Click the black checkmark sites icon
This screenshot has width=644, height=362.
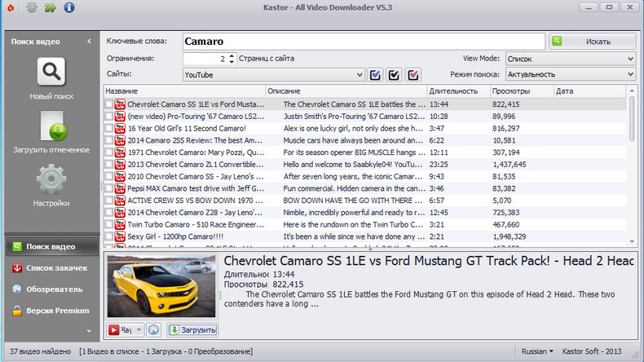pyautogui.click(x=394, y=75)
